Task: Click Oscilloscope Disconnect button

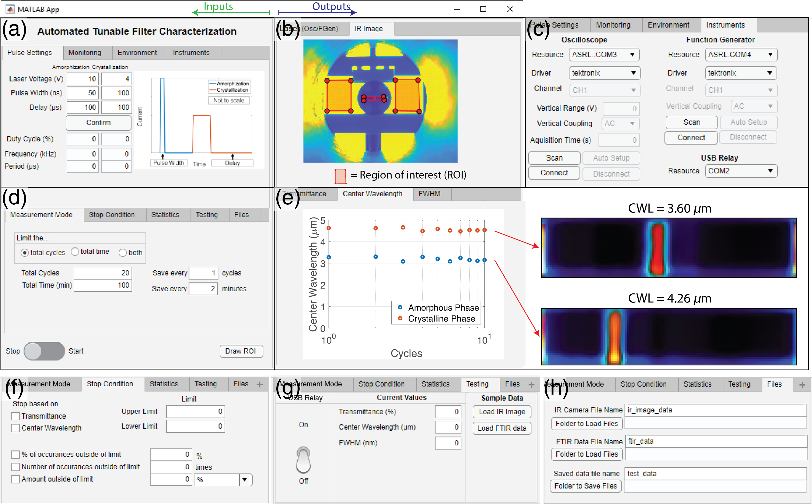Action: click(x=611, y=174)
